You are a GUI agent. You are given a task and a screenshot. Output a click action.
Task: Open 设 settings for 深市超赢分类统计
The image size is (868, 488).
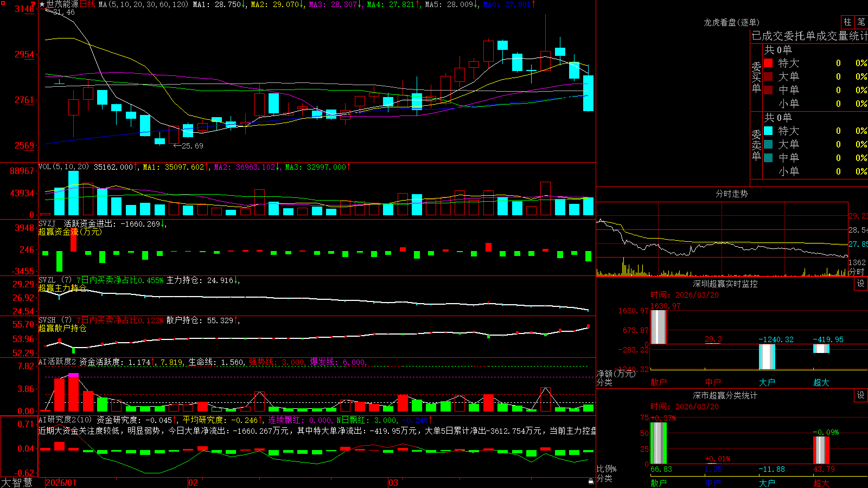coord(861,395)
